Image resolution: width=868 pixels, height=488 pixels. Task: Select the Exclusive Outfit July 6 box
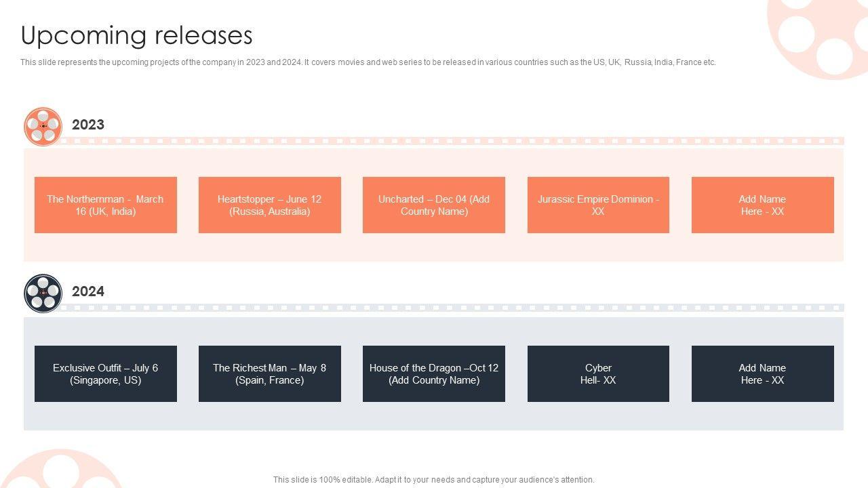click(105, 373)
